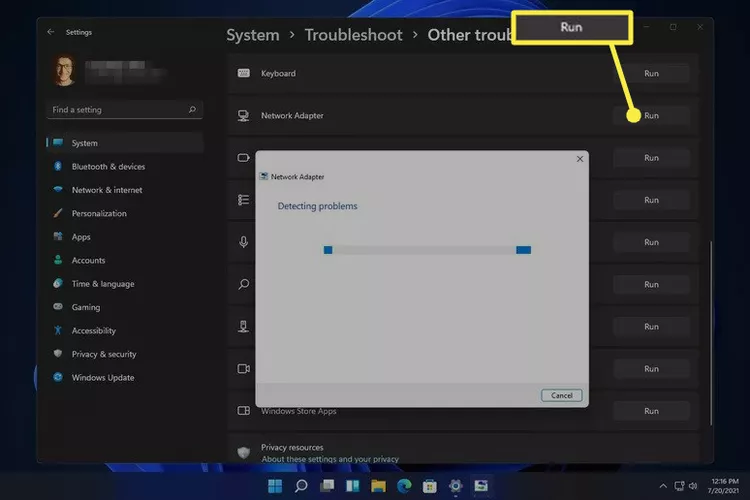This screenshot has height=500, width=750.
Task: Click the Windows Store Apps row icon
Action: pos(243,411)
